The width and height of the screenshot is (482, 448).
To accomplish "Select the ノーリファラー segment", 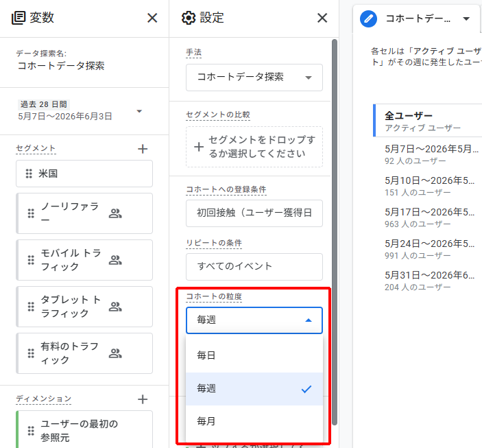I will coord(84,213).
